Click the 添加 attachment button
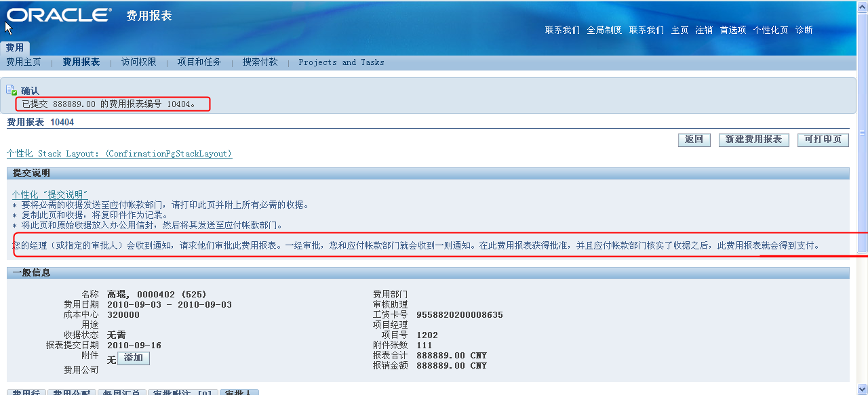Image resolution: width=868 pixels, height=395 pixels. pos(133,358)
